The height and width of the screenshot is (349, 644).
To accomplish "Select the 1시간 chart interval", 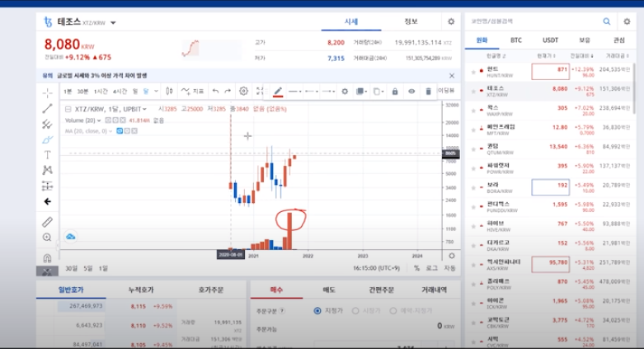I will point(101,92).
